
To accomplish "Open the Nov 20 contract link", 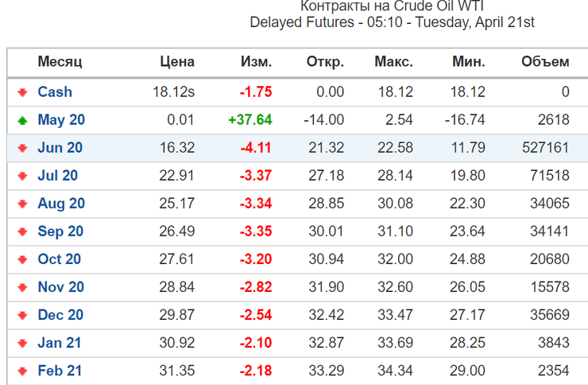I will (61, 287).
